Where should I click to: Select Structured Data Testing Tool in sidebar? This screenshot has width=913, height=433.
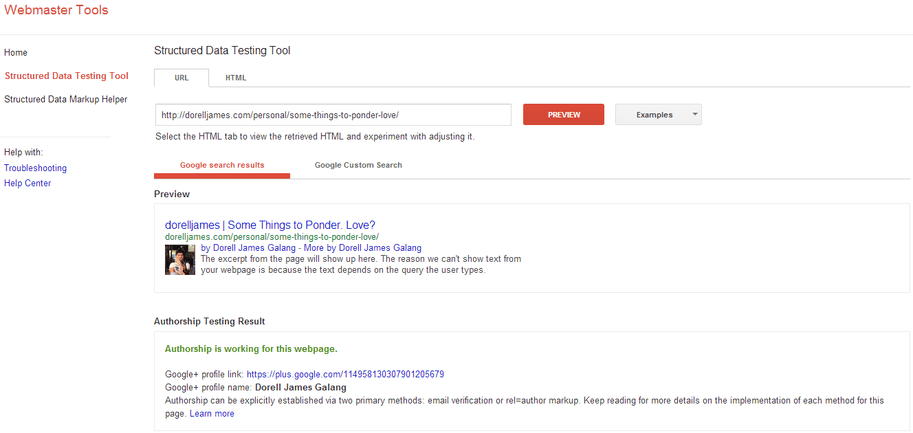66,76
